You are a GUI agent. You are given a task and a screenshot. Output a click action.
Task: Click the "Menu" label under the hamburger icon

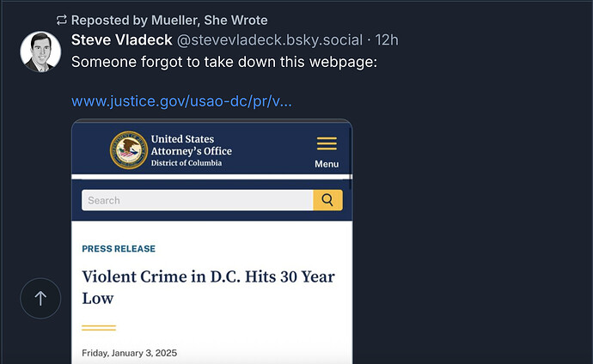click(327, 164)
